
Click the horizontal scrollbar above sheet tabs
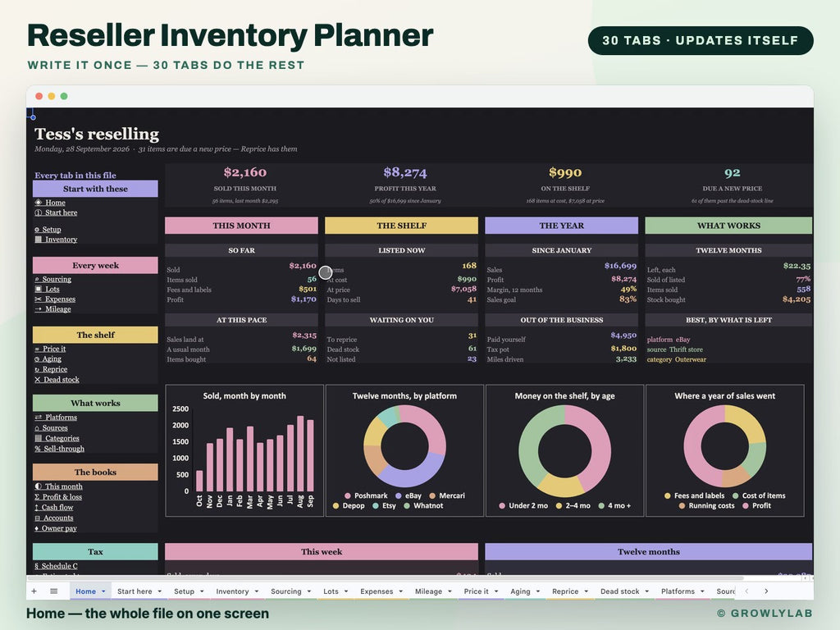pos(386,578)
